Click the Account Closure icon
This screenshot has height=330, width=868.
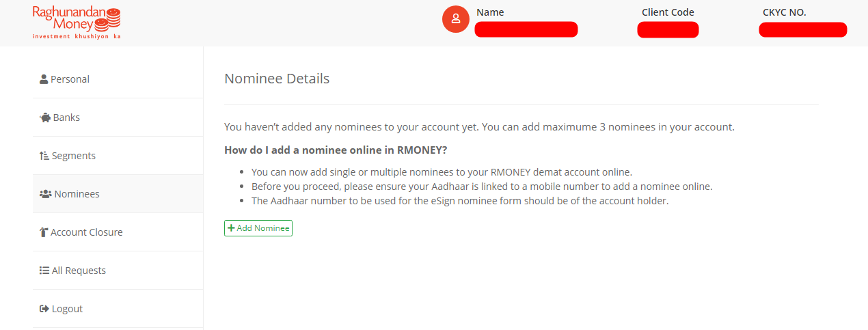coord(44,232)
